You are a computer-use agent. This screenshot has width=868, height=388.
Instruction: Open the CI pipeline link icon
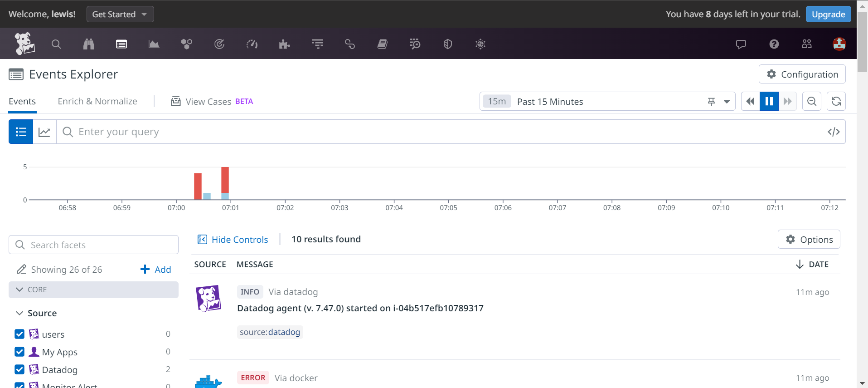[350, 44]
